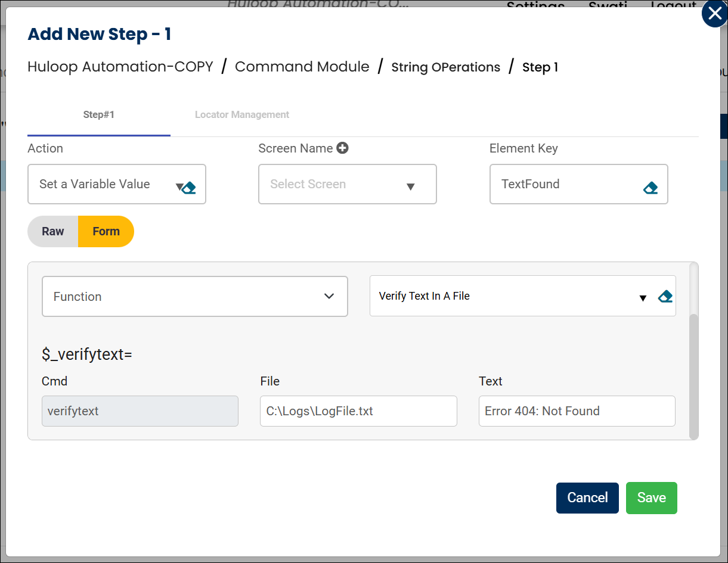Switch to Raw input mode
Screen dimensions: 728x563
point(53,232)
